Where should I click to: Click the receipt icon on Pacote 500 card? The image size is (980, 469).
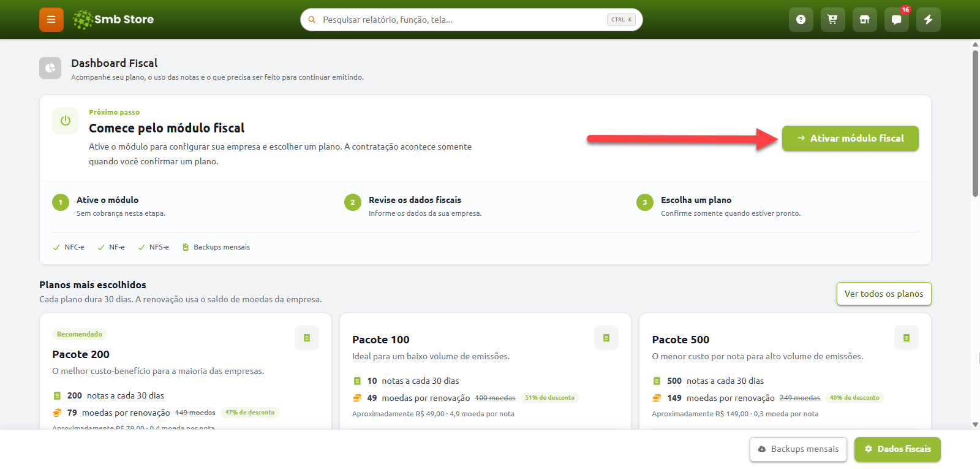click(x=907, y=338)
